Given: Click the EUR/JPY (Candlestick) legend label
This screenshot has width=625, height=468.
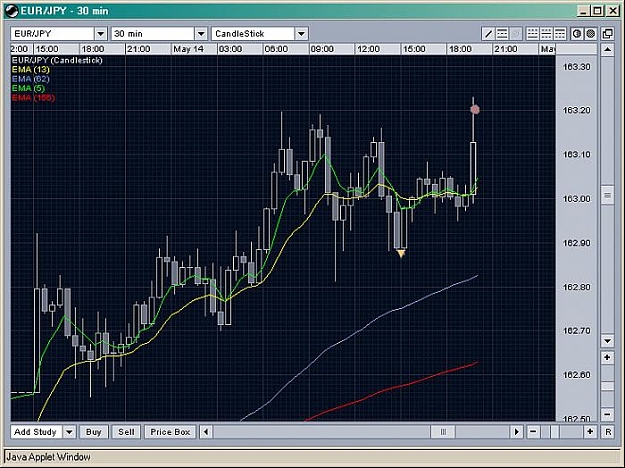Looking at the screenshot, I should coord(57,60).
